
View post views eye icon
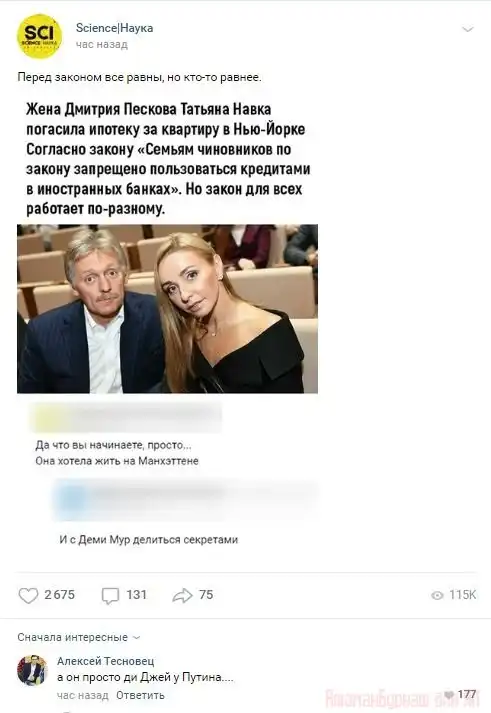(x=437, y=595)
